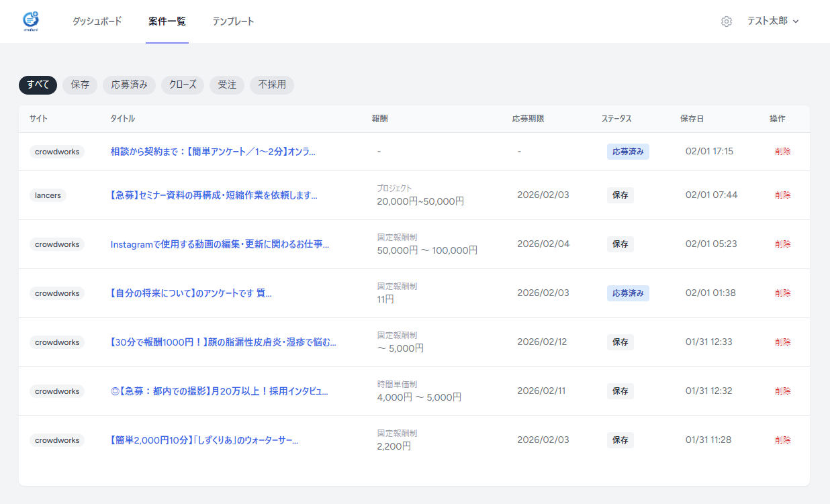The width and height of the screenshot is (830, 504).
Task: Select the lancers site badge
Action: click(47, 195)
